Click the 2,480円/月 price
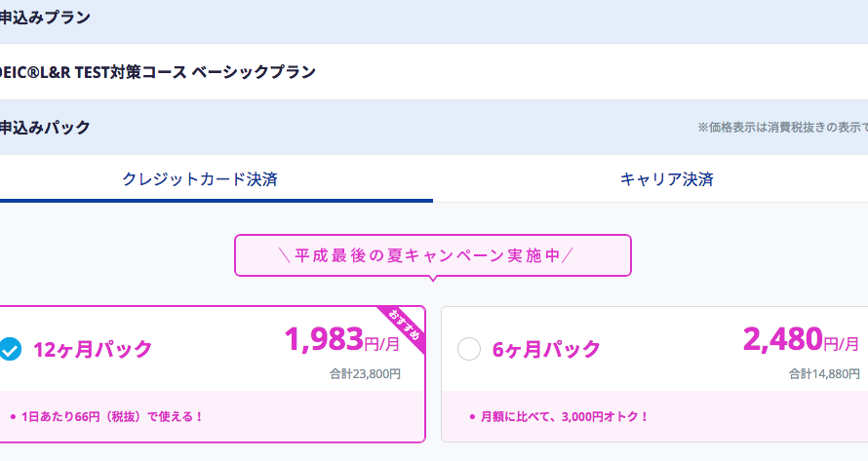The height and width of the screenshot is (461, 868). (801, 339)
